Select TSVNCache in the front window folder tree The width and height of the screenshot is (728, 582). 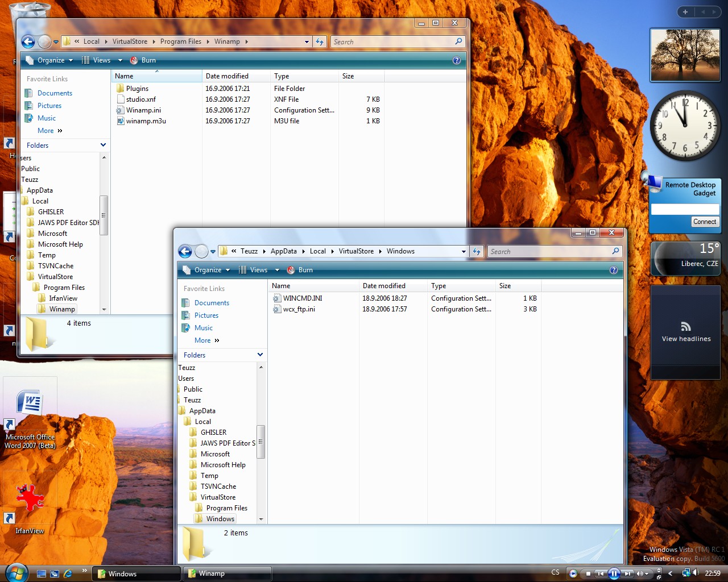218,487
